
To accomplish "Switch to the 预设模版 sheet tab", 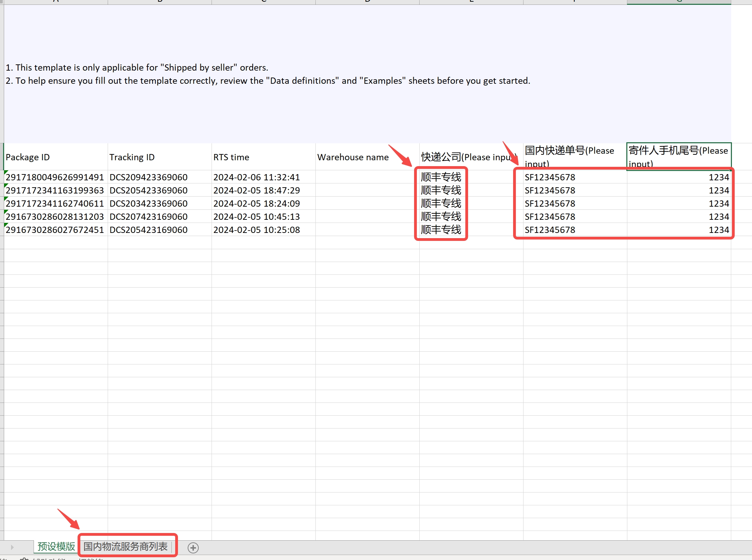I will (56, 547).
